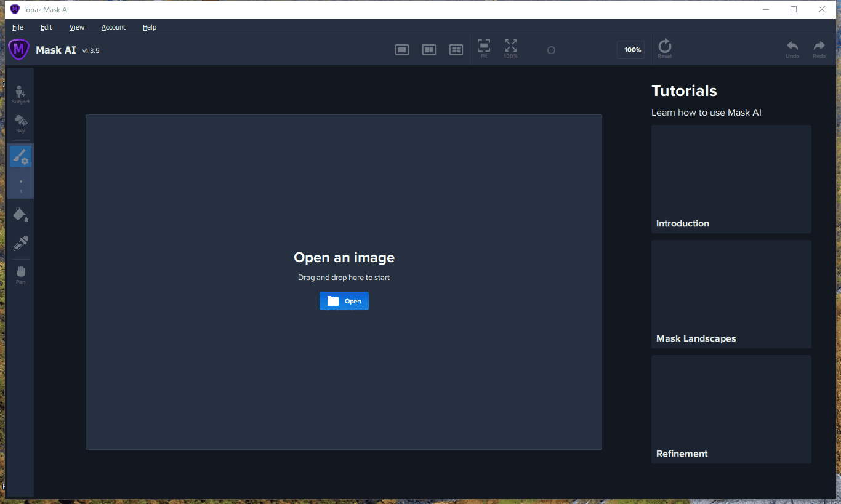Open the Account menu
The image size is (841, 504).
coord(113,27)
